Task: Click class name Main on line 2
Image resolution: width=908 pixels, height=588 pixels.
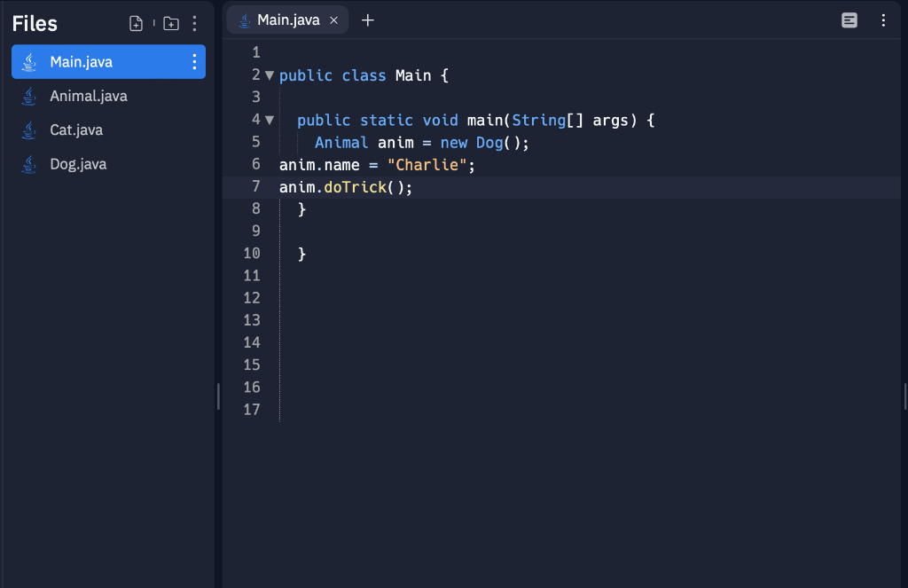Action: point(413,75)
